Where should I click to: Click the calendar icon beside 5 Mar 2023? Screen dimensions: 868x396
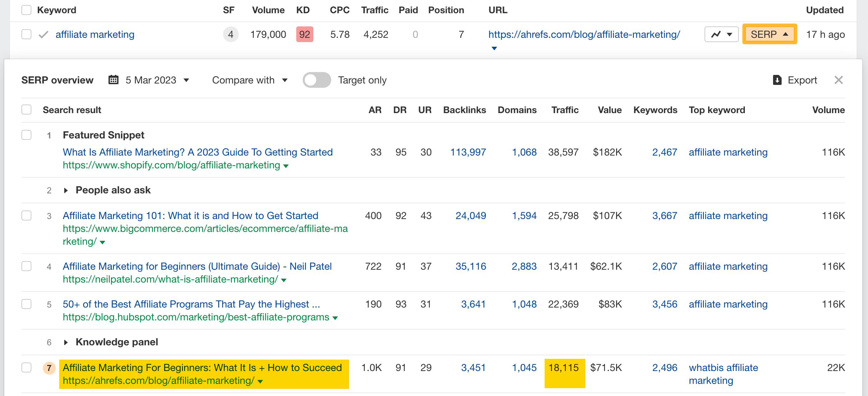[113, 80]
